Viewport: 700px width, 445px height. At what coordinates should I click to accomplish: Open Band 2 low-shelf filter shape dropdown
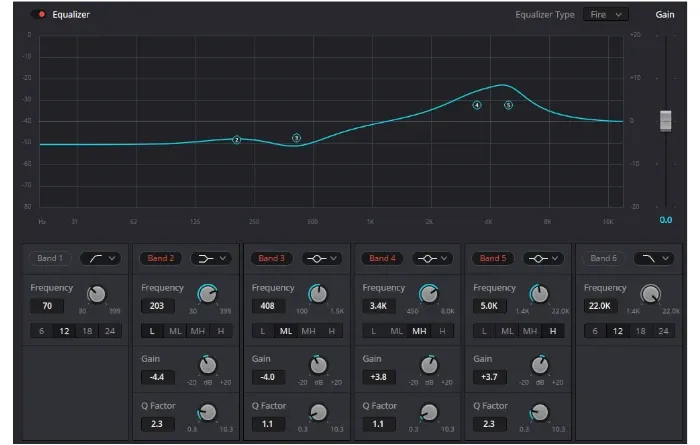point(212,258)
